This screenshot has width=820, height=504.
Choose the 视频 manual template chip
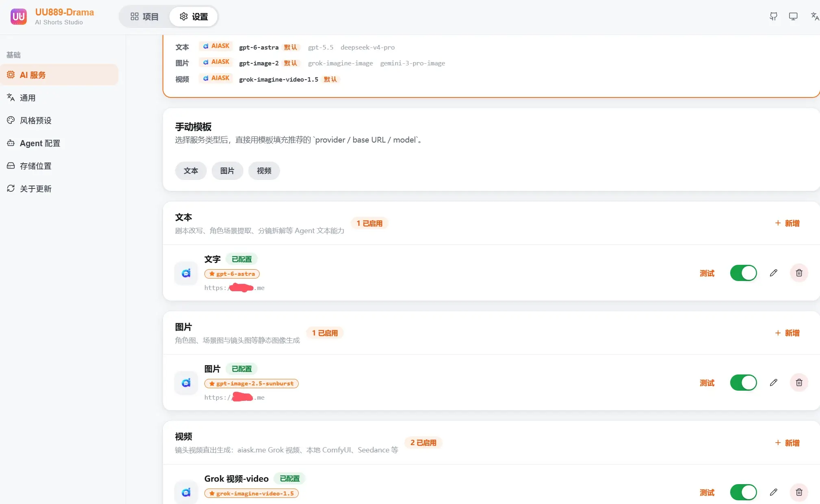(264, 171)
